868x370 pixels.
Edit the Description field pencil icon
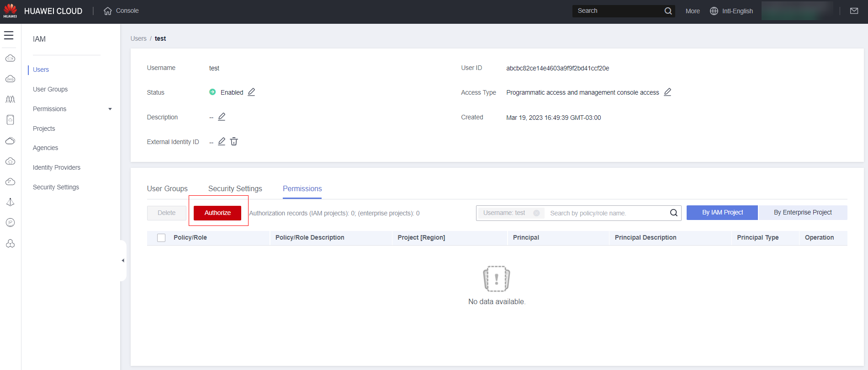coord(222,117)
